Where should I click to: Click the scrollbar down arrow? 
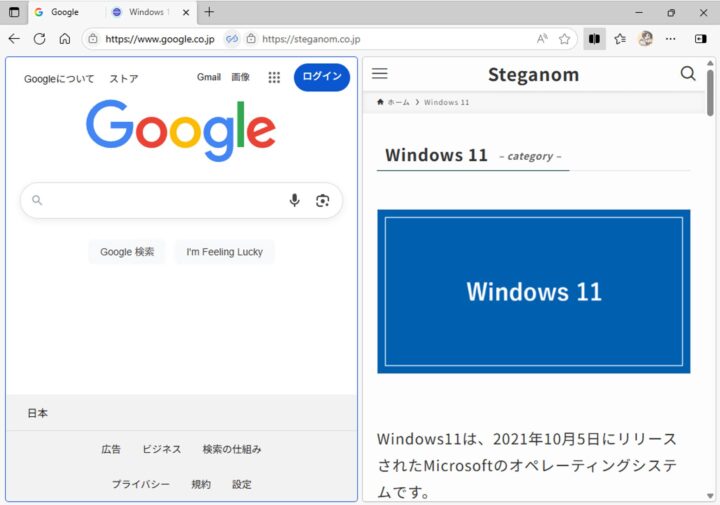(710, 496)
